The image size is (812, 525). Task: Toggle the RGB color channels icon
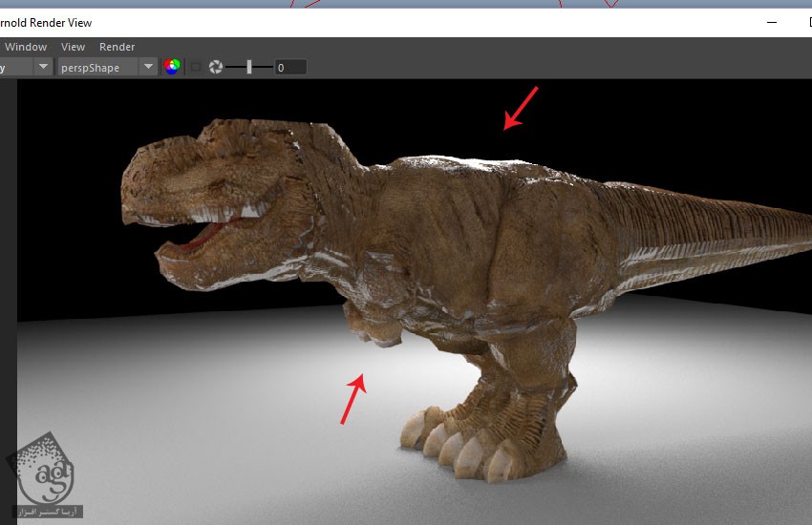(172, 67)
